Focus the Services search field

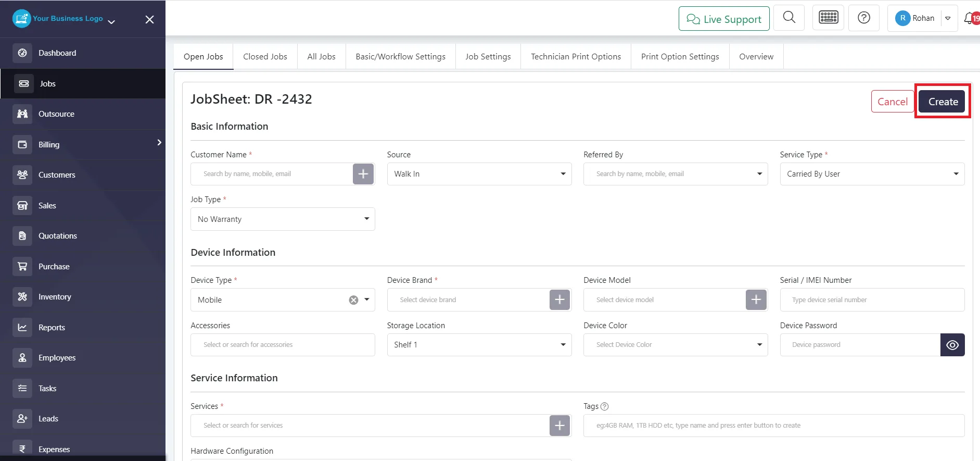[x=370, y=426]
